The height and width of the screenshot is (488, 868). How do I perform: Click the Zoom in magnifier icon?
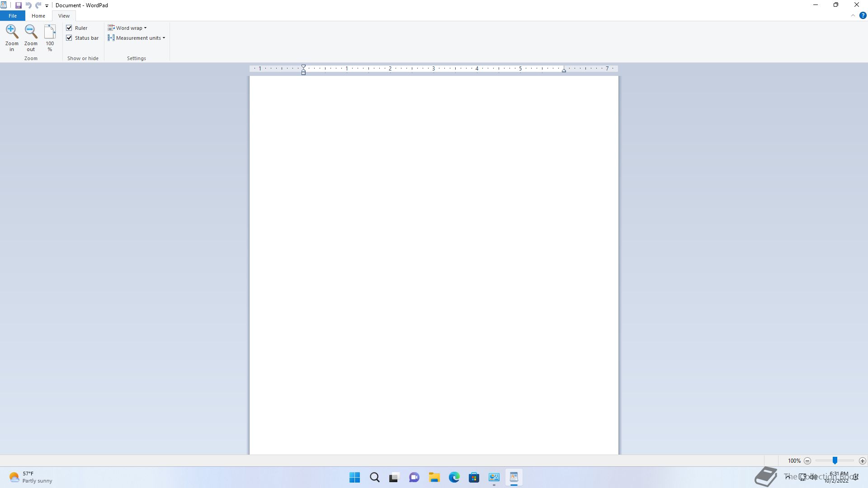tap(12, 31)
